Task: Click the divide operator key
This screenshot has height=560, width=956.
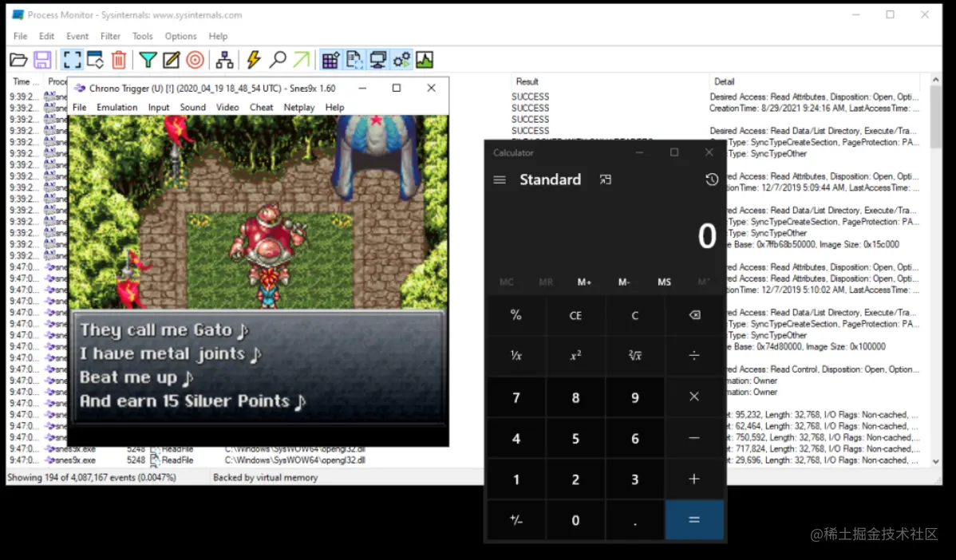Action: coord(693,355)
